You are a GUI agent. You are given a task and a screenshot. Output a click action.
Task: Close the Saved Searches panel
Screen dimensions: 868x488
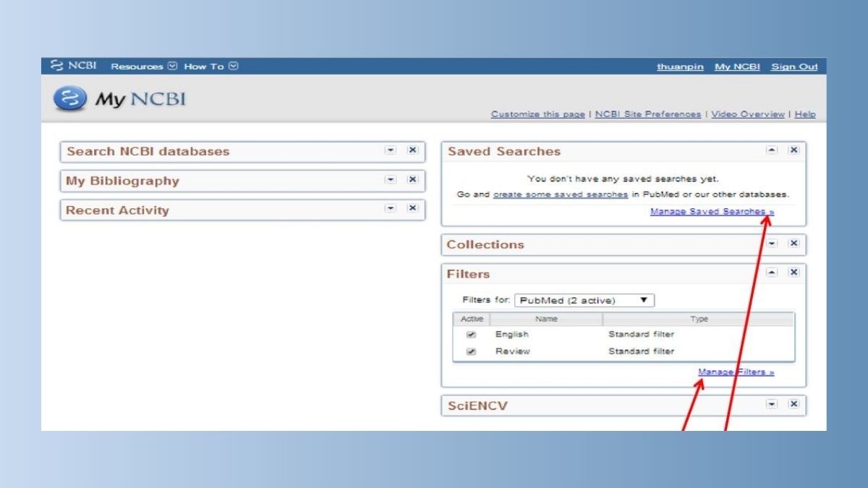793,150
